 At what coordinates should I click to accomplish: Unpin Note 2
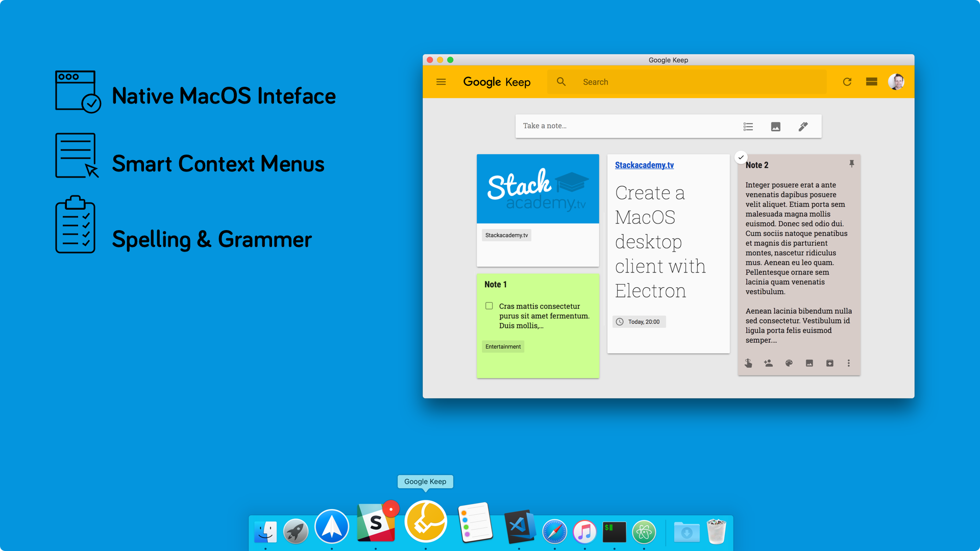851,164
